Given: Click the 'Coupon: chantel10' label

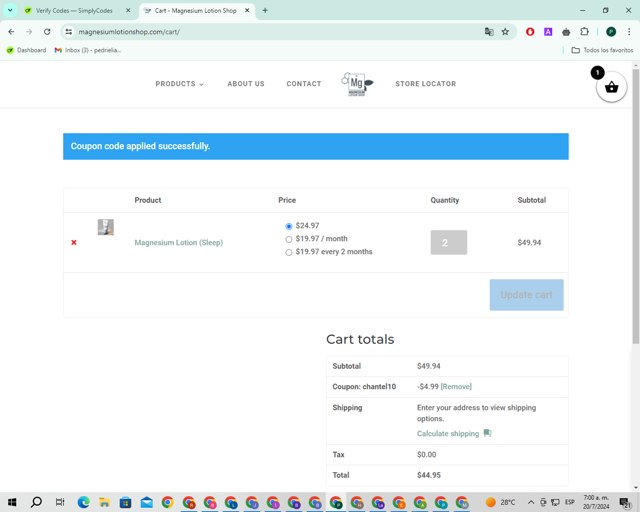Looking at the screenshot, I should [x=364, y=386].
